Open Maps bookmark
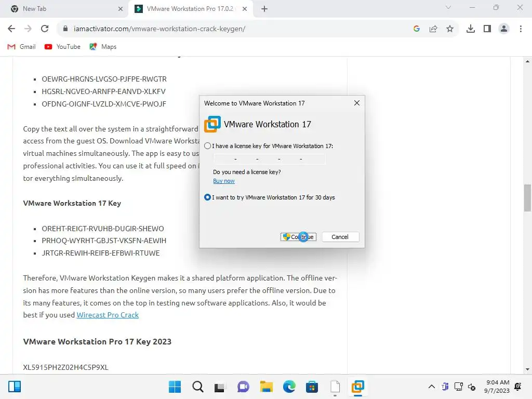This screenshot has height=399, width=532. [103, 47]
